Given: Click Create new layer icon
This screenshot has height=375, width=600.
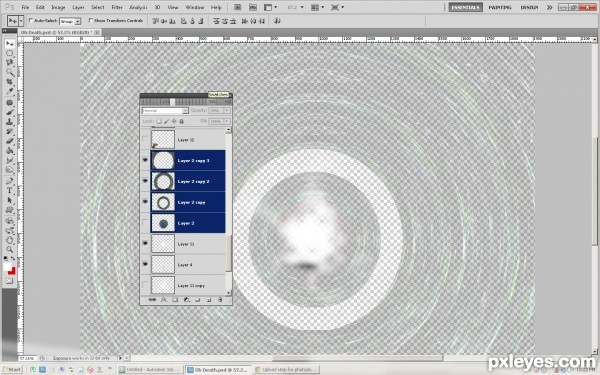Looking at the screenshot, I should click(x=209, y=300).
